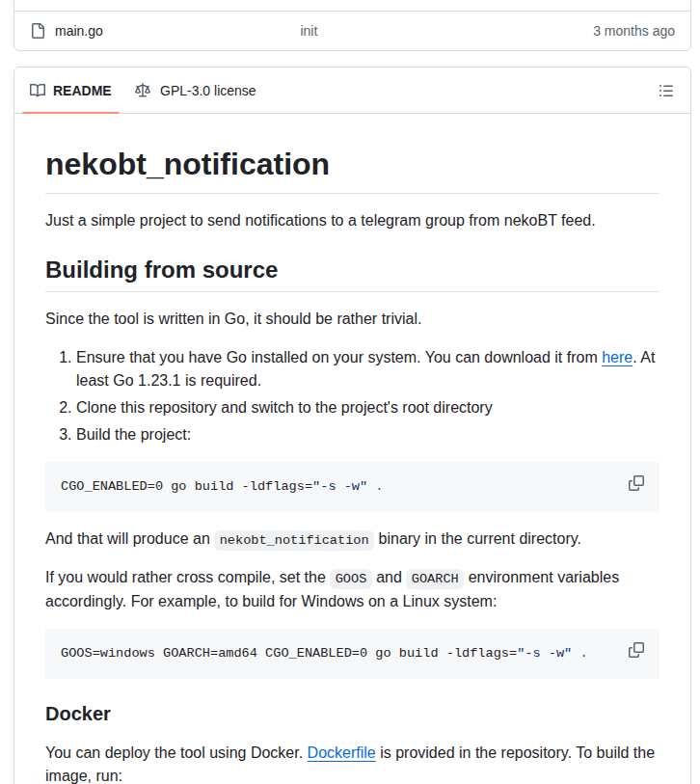Click the 'Just a simple project' description text
The height and width of the screenshot is (784, 700).
click(320, 221)
